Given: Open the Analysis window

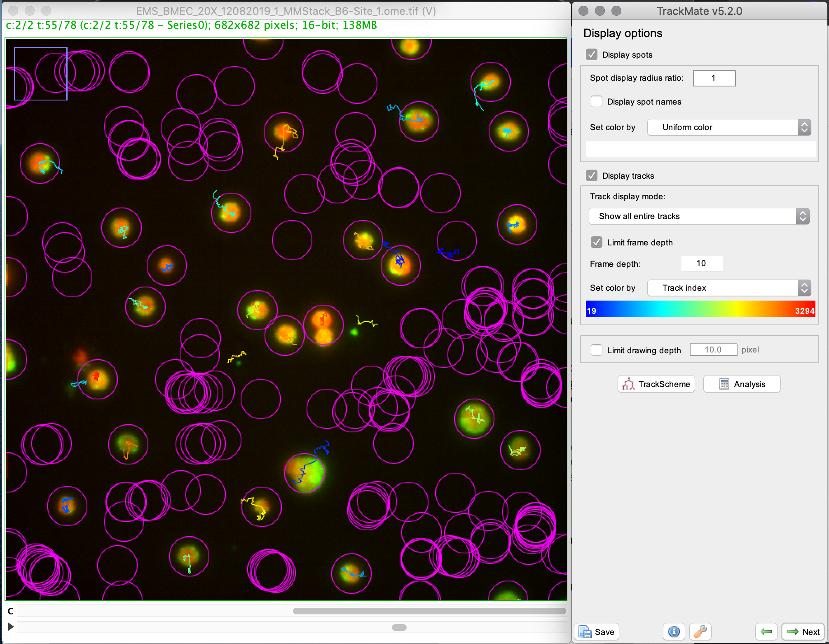Looking at the screenshot, I should 742,384.
